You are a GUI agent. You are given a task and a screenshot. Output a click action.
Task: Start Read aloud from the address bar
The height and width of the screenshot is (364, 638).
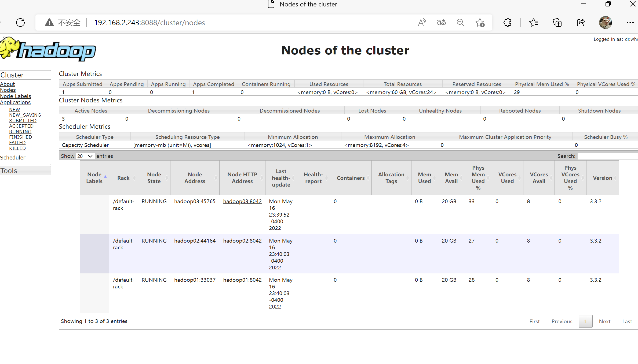point(422,23)
